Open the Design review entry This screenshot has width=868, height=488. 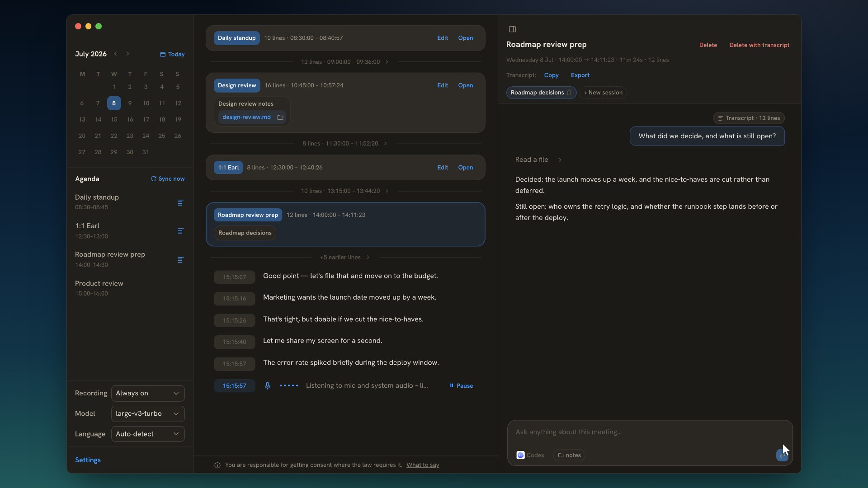(x=466, y=85)
